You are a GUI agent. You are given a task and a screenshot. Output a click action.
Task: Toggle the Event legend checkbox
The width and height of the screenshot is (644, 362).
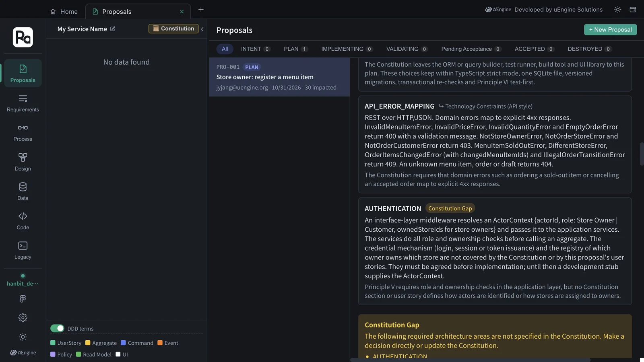point(160,343)
